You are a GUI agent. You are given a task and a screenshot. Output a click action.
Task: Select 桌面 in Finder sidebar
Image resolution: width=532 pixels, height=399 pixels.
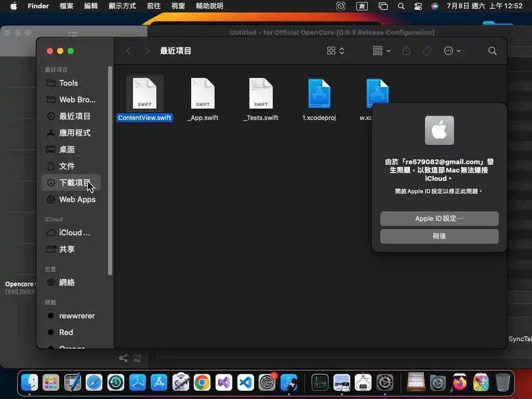tap(71, 149)
